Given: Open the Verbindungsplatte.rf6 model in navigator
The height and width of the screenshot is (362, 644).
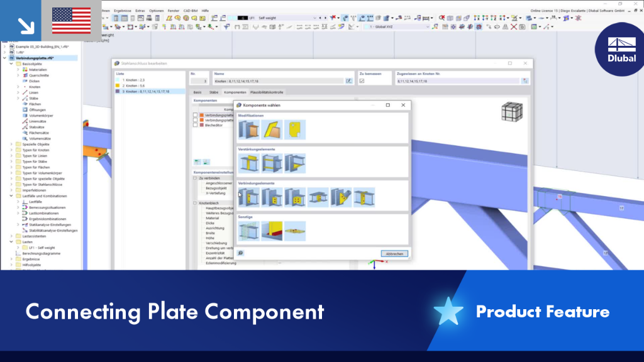Looking at the screenshot, I should pyautogui.click(x=35, y=58).
